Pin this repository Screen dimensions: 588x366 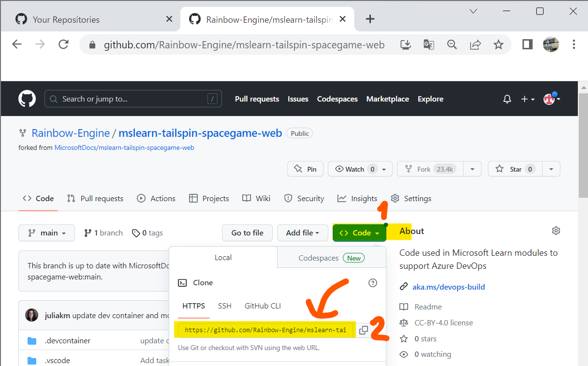(x=306, y=169)
